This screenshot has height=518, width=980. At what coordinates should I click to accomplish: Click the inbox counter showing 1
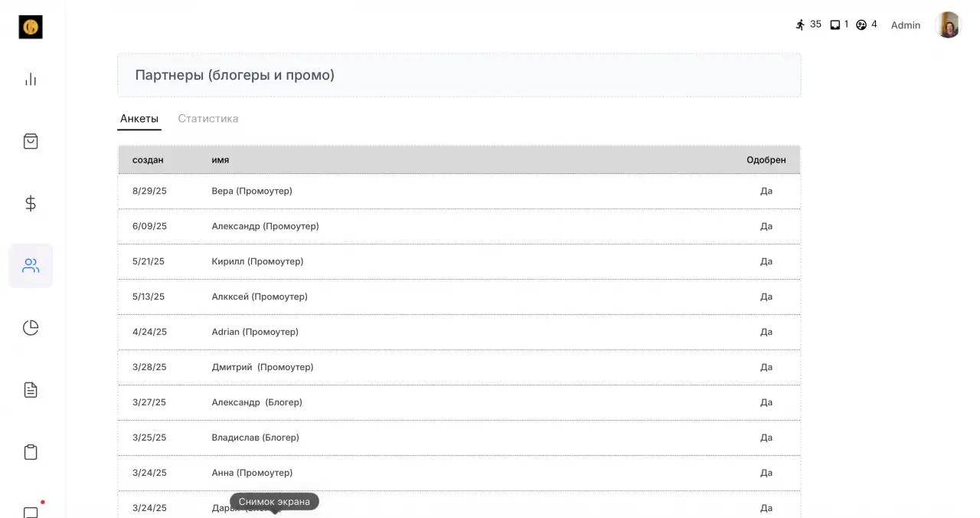pos(839,25)
